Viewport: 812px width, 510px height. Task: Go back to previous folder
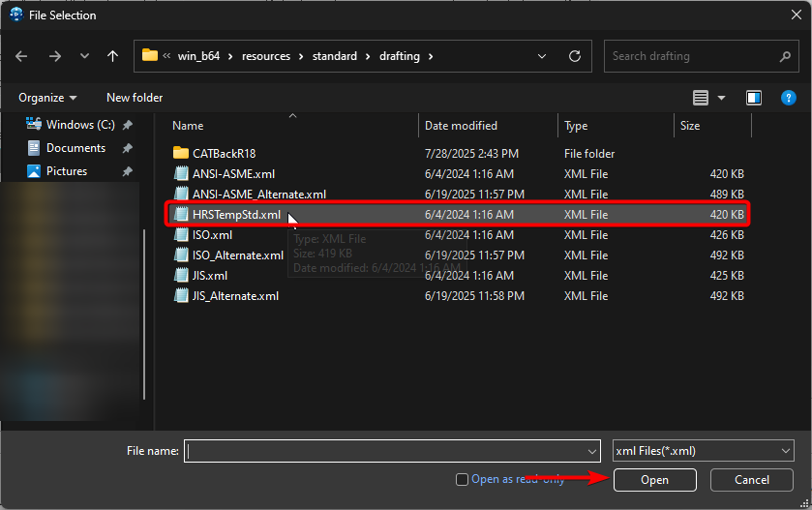point(21,56)
